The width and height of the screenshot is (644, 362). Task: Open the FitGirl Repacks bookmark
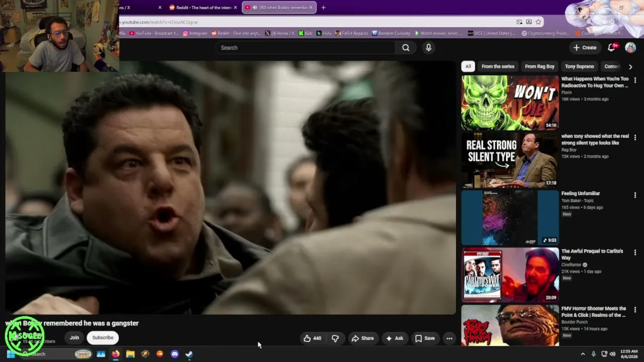[x=352, y=33]
